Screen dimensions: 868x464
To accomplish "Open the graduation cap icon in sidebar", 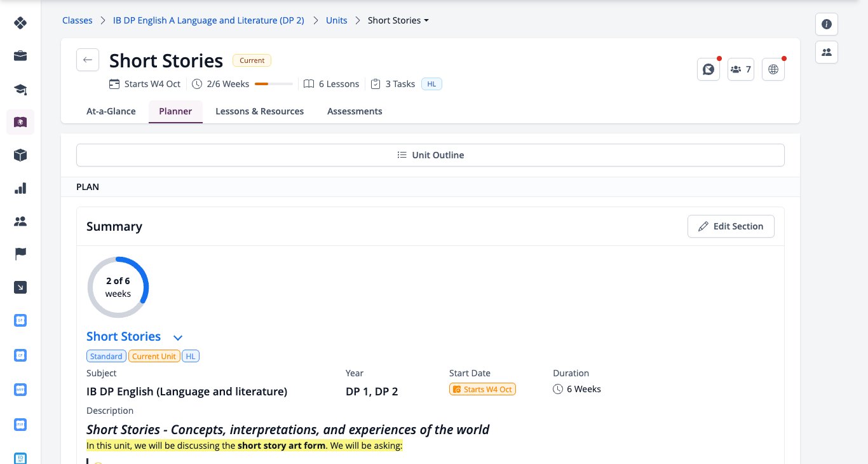I will pos(20,89).
